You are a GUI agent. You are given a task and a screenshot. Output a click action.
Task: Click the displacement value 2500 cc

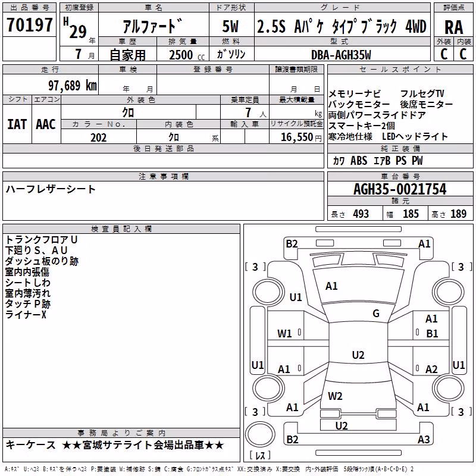(x=186, y=55)
